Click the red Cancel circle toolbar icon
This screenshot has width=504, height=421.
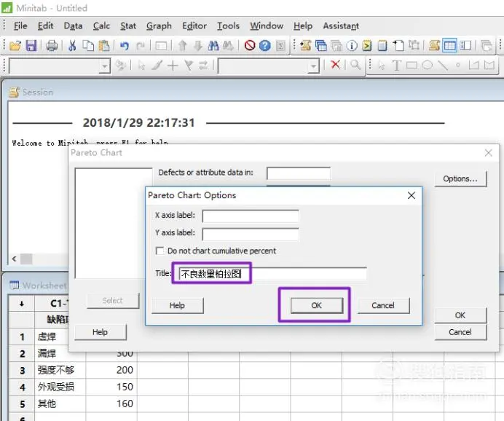[250, 45]
